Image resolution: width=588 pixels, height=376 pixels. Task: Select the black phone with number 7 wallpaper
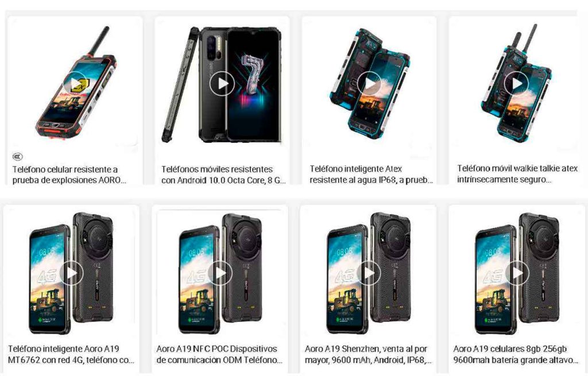(x=222, y=84)
